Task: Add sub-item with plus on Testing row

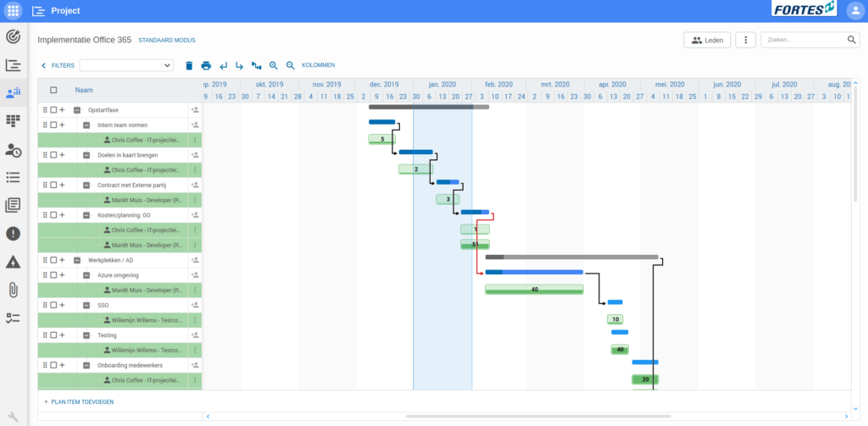Action: 62,335
